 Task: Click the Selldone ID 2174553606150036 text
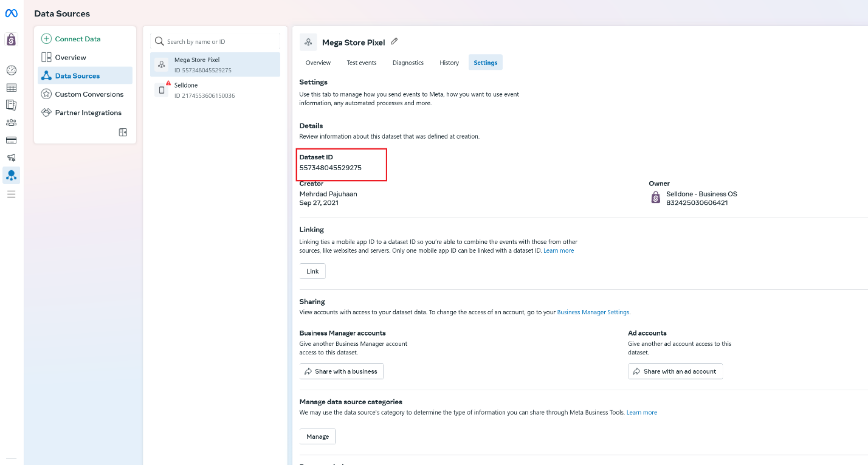click(204, 96)
